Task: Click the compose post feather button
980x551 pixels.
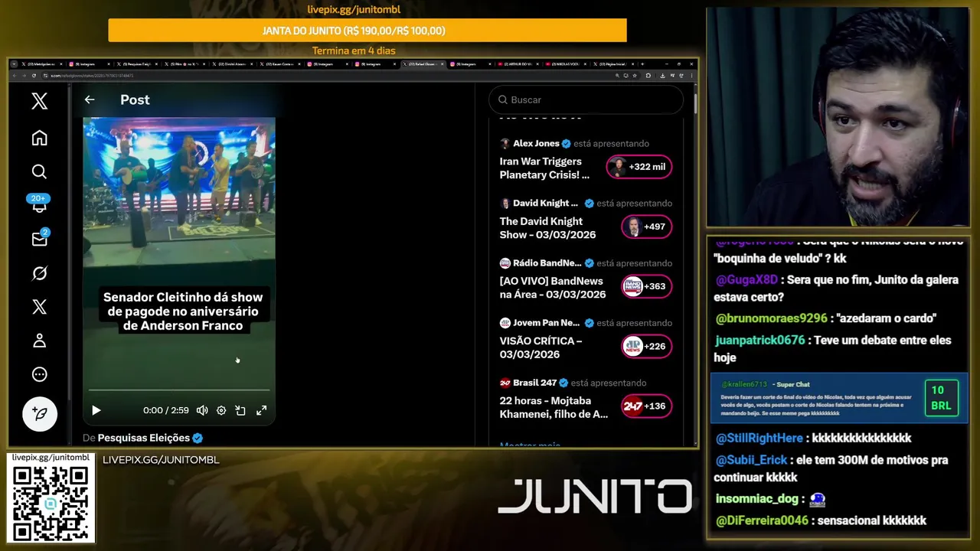Action: click(x=40, y=414)
